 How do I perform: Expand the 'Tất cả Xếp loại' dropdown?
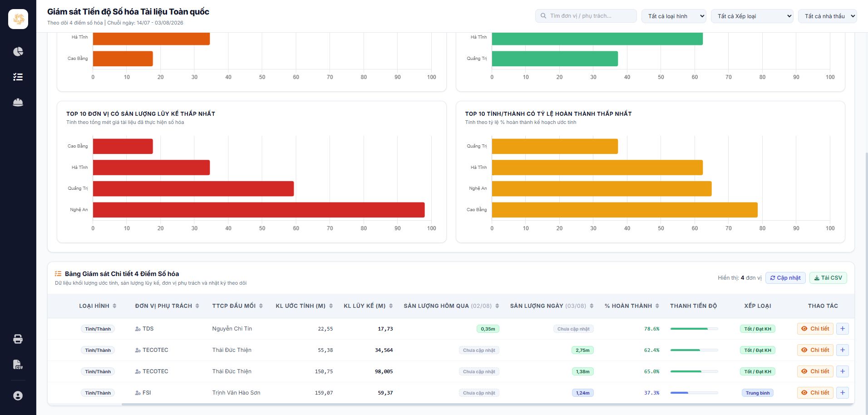752,16
